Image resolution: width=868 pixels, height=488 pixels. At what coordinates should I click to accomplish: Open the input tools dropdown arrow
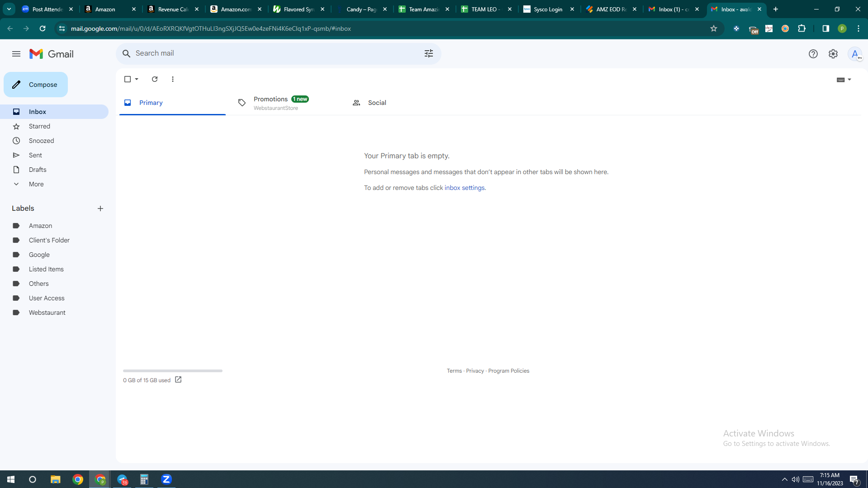tap(849, 80)
